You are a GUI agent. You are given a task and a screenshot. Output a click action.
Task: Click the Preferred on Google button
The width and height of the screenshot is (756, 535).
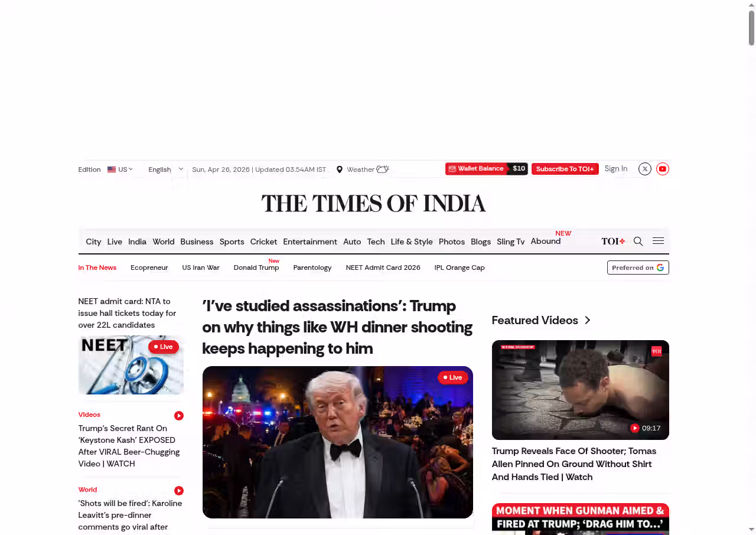pos(638,267)
